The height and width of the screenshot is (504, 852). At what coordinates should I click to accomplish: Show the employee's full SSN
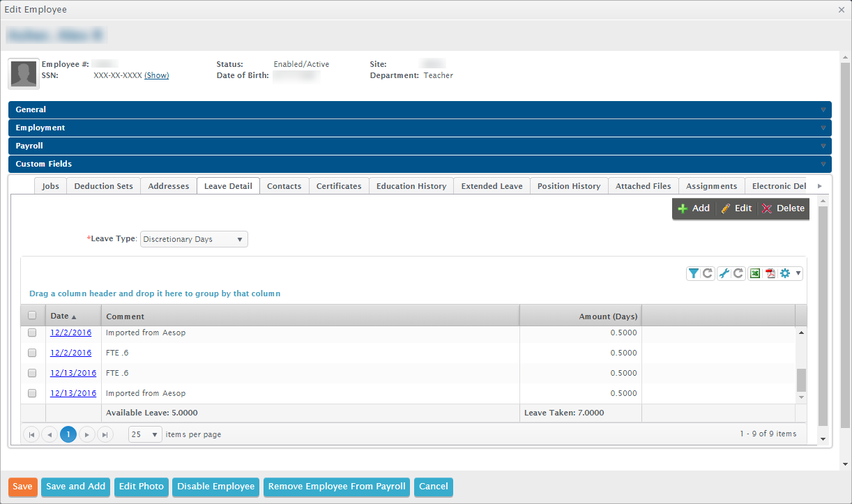[x=156, y=75]
